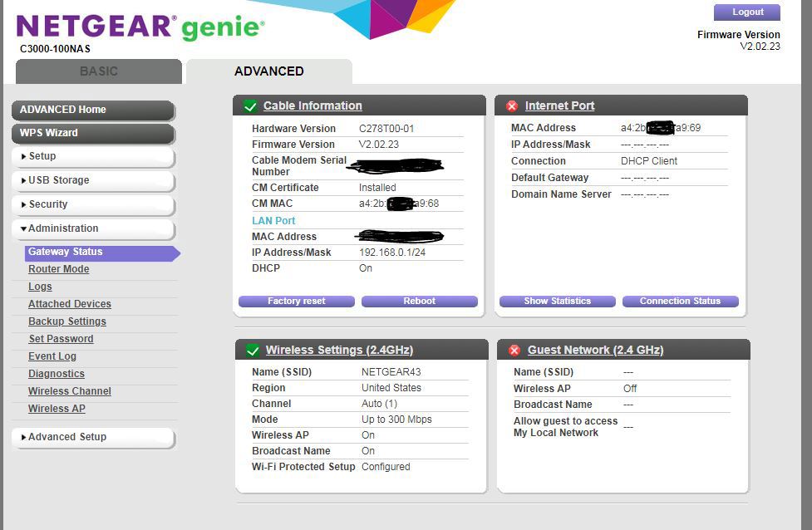Open the WPS Wizard

pyautogui.click(x=93, y=133)
